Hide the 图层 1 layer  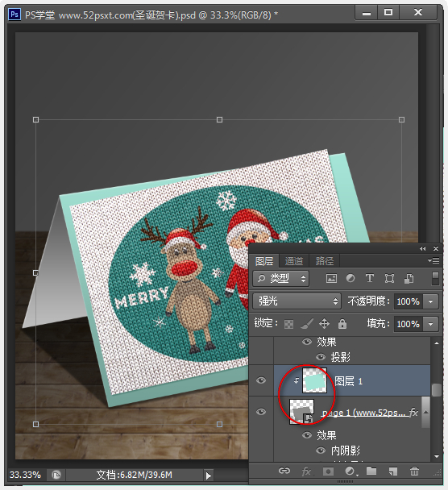tap(261, 380)
